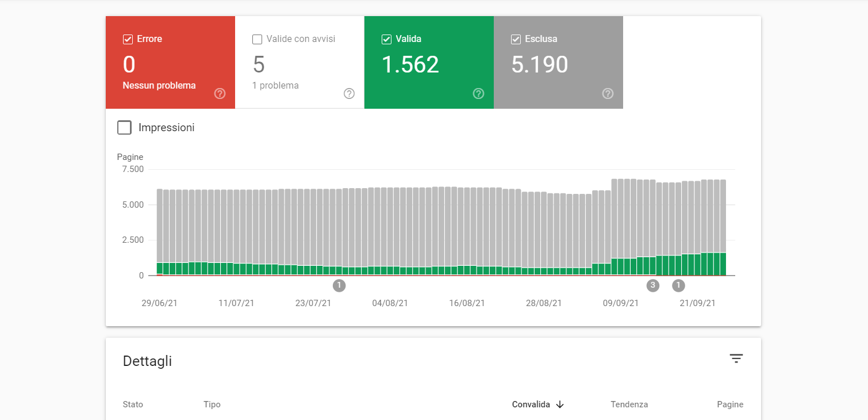Open help icon on Valida card
Viewport: 868px width, 420px height.
(478, 94)
